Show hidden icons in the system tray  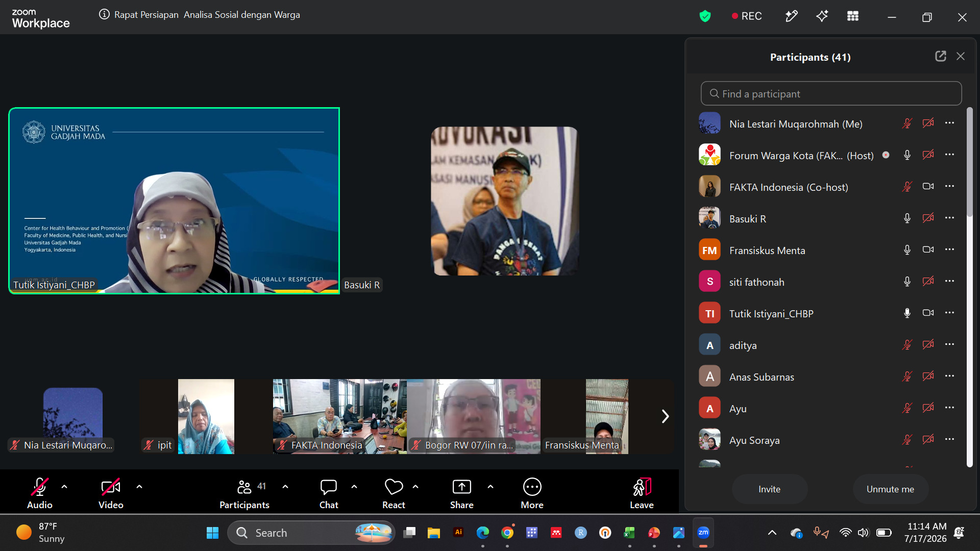772,533
